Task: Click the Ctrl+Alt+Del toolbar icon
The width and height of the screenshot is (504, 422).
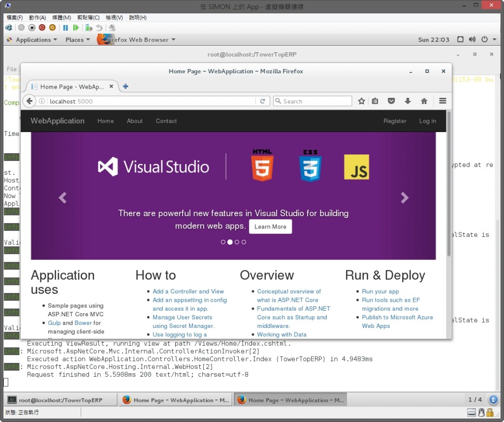Action: [x=9, y=28]
